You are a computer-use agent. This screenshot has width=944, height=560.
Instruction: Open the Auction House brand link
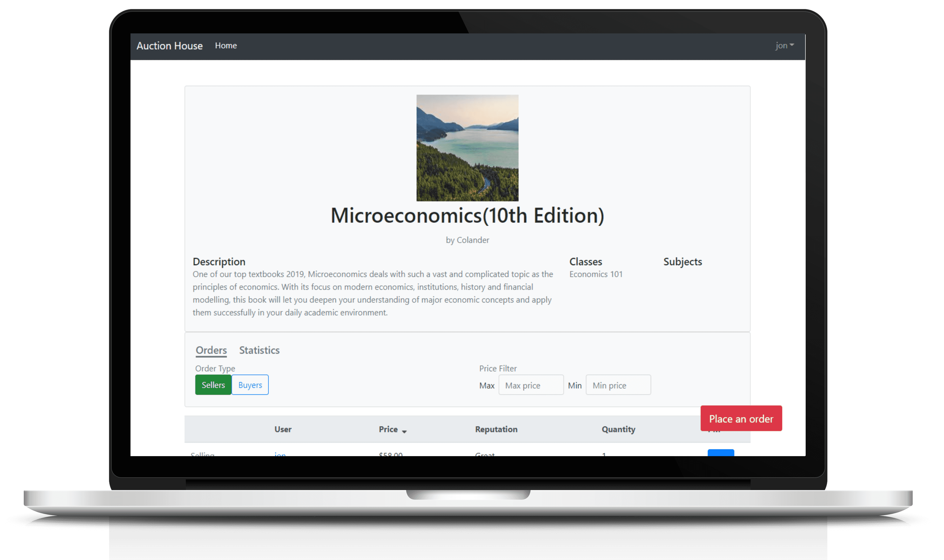click(169, 46)
